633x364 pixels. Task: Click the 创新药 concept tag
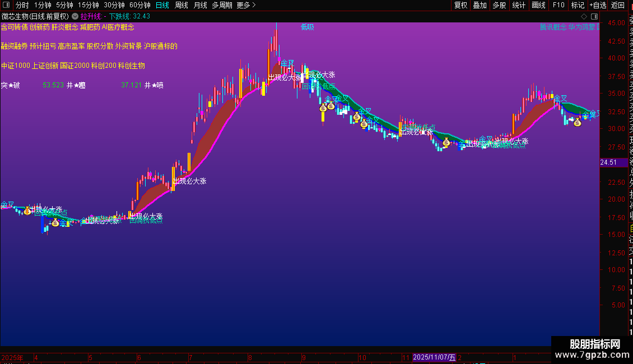click(x=40, y=27)
